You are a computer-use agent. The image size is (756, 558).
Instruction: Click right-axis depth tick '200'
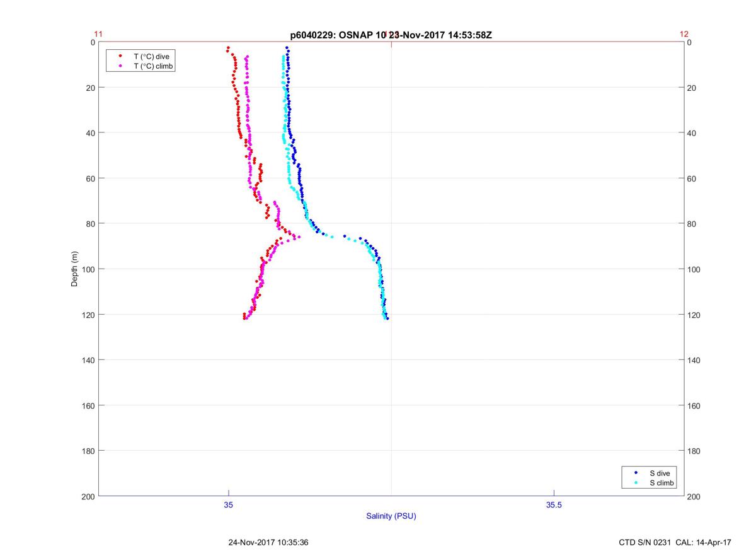tap(694, 497)
